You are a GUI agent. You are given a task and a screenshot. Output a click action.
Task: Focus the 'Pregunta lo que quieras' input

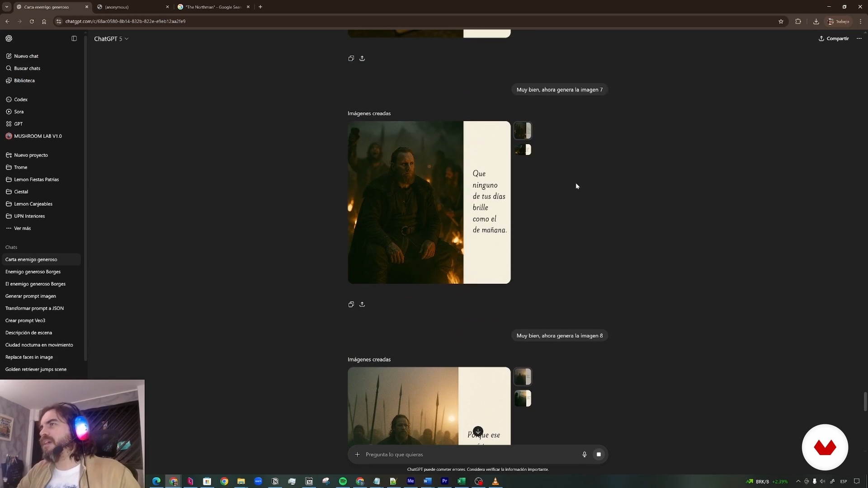(x=470, y=455)
